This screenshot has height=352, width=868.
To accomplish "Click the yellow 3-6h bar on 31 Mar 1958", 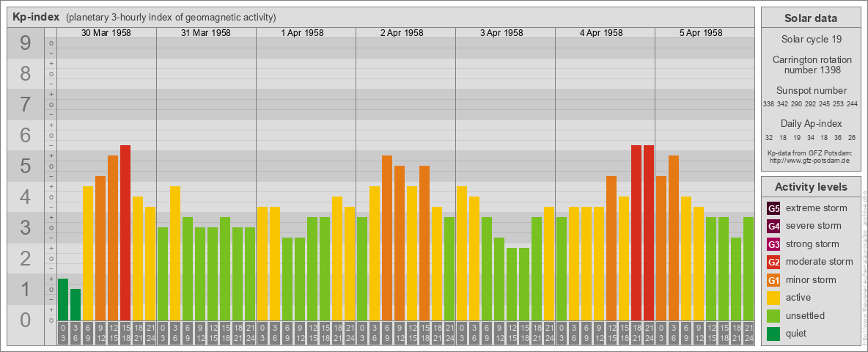I will (175, 253).
